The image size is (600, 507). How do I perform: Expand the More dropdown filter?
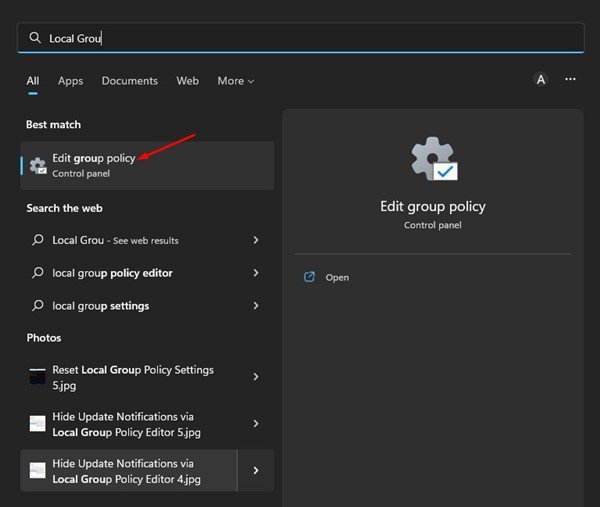(236, 81)
